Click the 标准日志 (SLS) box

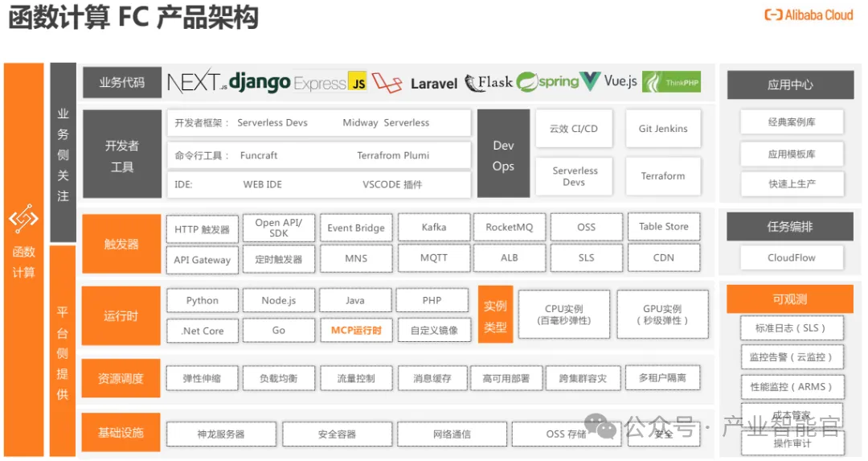(792, 328)
